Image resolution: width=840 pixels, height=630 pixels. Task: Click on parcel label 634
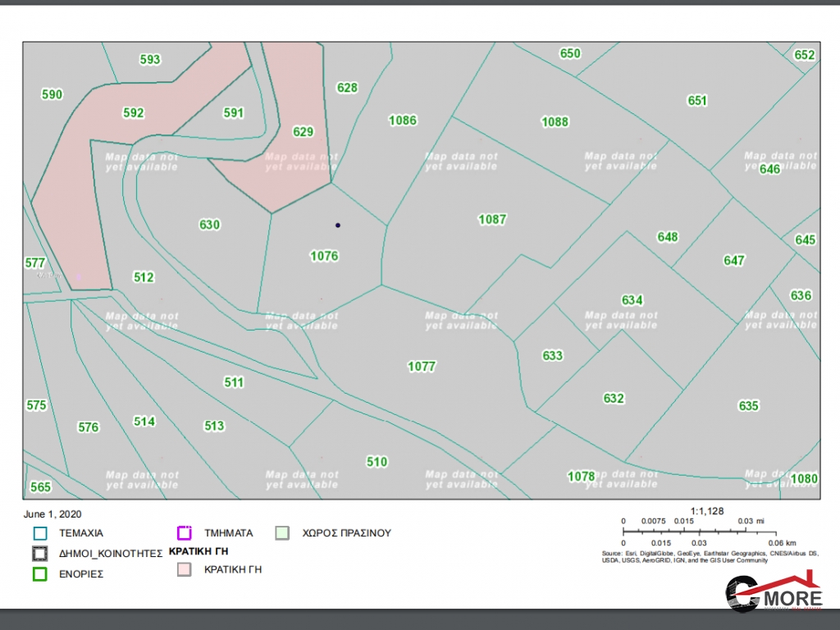pyautogui.click(x=632, y=300)
